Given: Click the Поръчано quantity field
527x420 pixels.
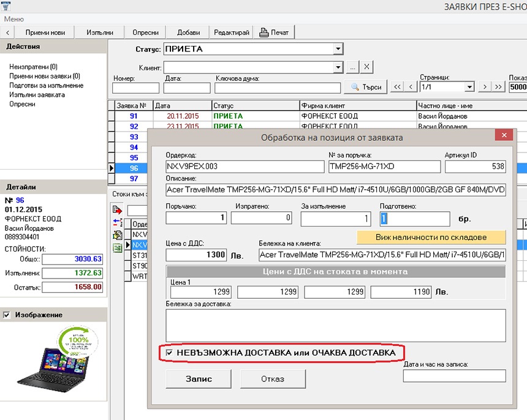Looking at the screenshot, I should coord(196,218).
